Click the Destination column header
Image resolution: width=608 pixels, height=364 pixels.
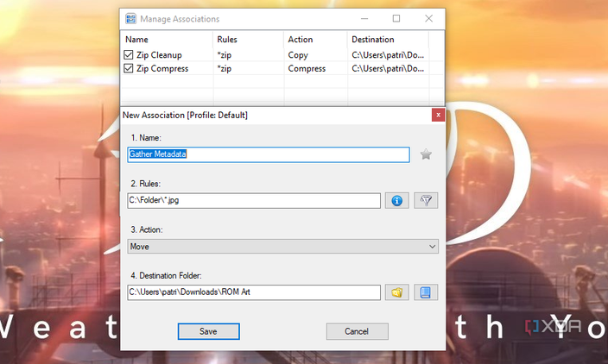click(x=388, y=40)
